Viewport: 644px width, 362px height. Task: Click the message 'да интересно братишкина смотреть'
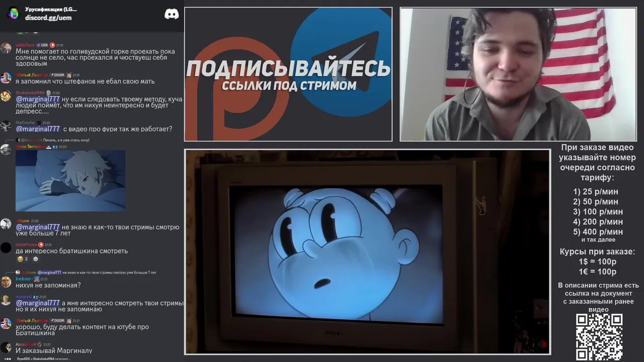(71, 251)
